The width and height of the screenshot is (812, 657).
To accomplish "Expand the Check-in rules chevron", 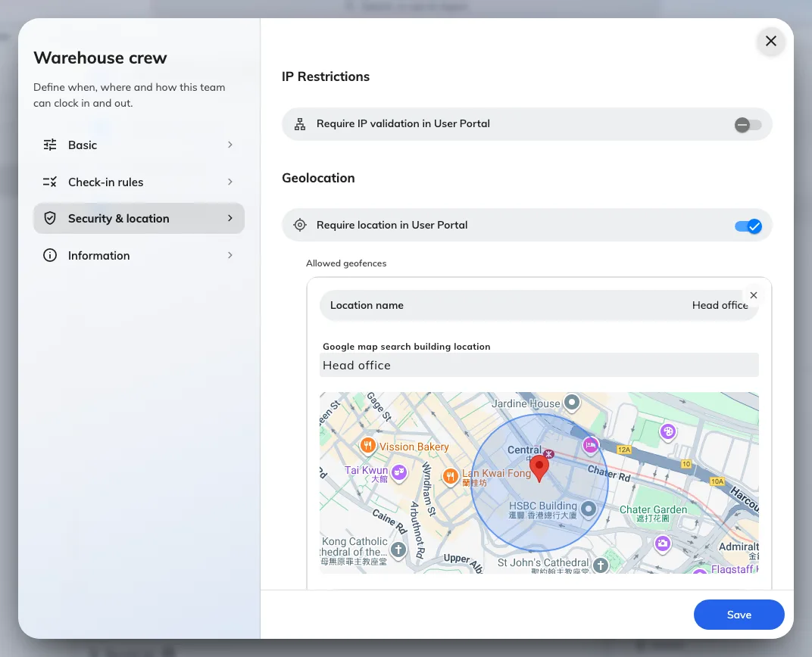I will [230, 182].
